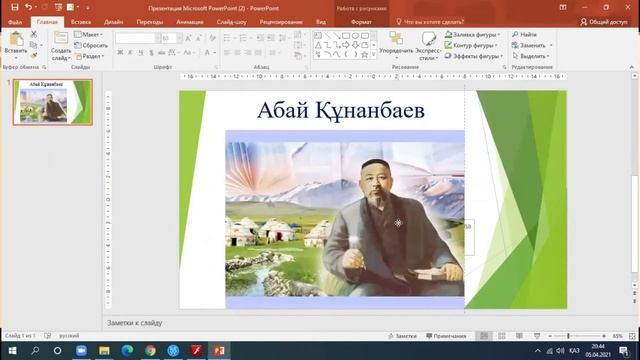Viewport: 640px width, 360px height.
Task: Open the Выделить select dropdown
Action: point(531,56)
